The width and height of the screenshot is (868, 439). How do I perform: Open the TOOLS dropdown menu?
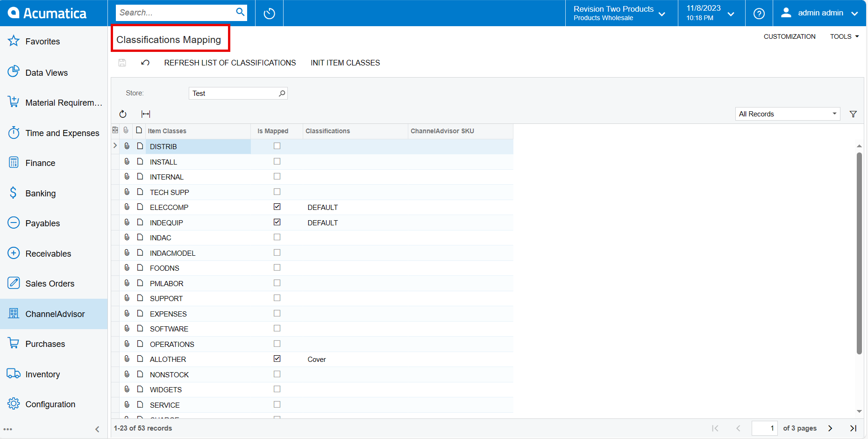pos(844,36)
